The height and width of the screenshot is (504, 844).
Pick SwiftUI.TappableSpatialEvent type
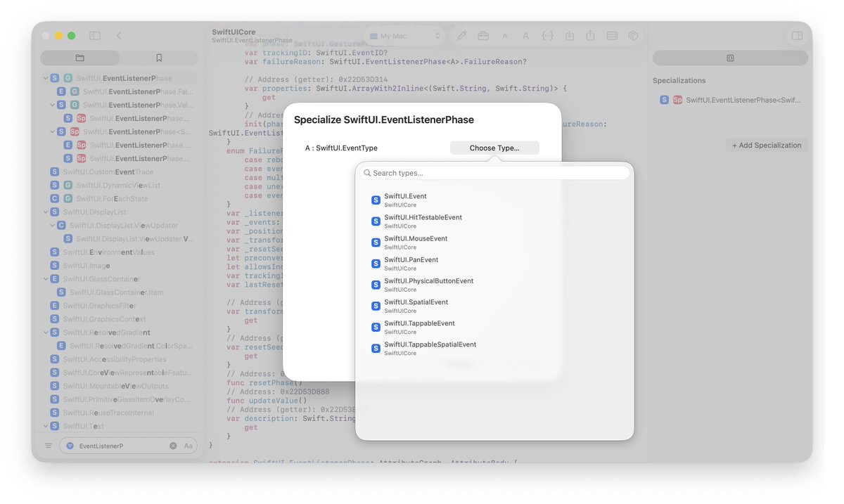[x=494, y=348]
